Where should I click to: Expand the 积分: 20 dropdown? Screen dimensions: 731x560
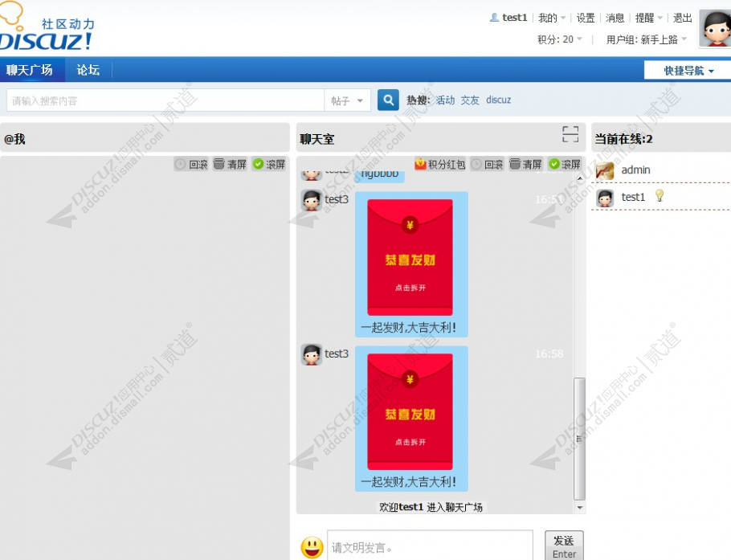point(559,39)
